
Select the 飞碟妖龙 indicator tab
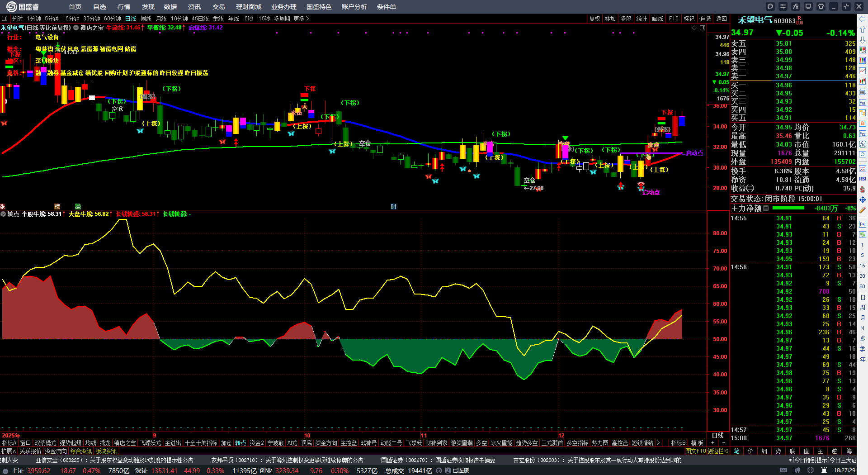tap(151, 443)
